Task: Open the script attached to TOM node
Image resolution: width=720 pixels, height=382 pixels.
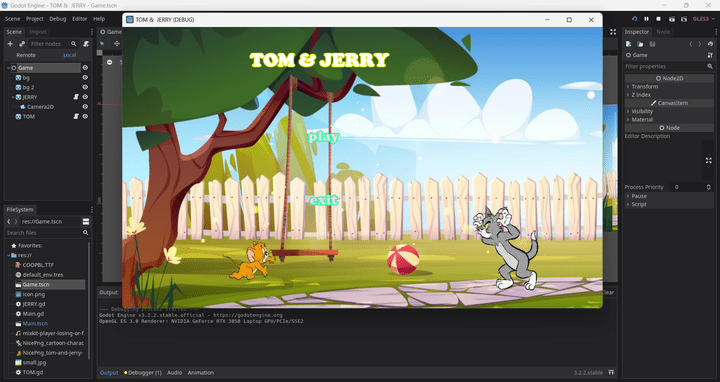Action: tap(76, 117)
